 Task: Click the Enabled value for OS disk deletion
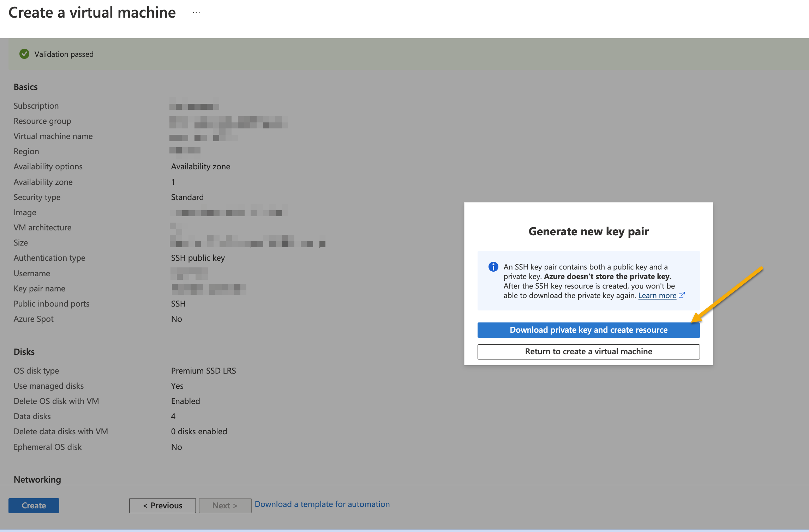186,401
